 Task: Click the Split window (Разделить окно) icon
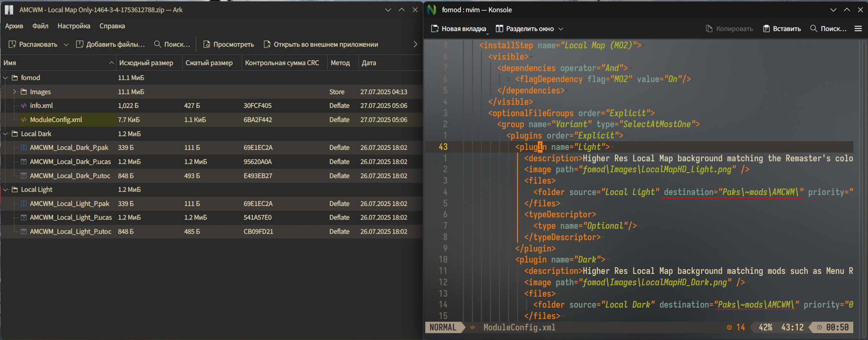(x=499, y=29)
